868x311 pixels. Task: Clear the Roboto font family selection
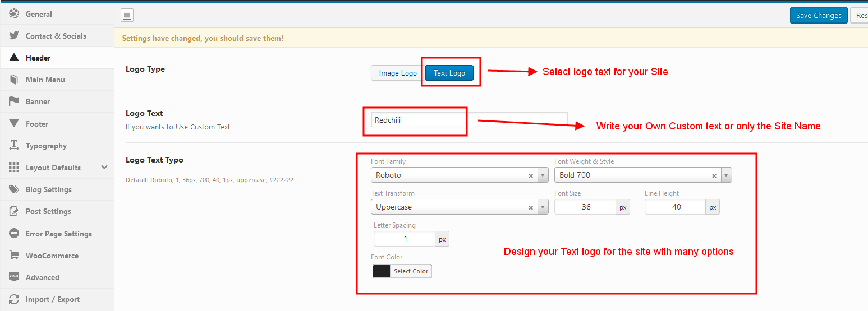click(530, 175)
